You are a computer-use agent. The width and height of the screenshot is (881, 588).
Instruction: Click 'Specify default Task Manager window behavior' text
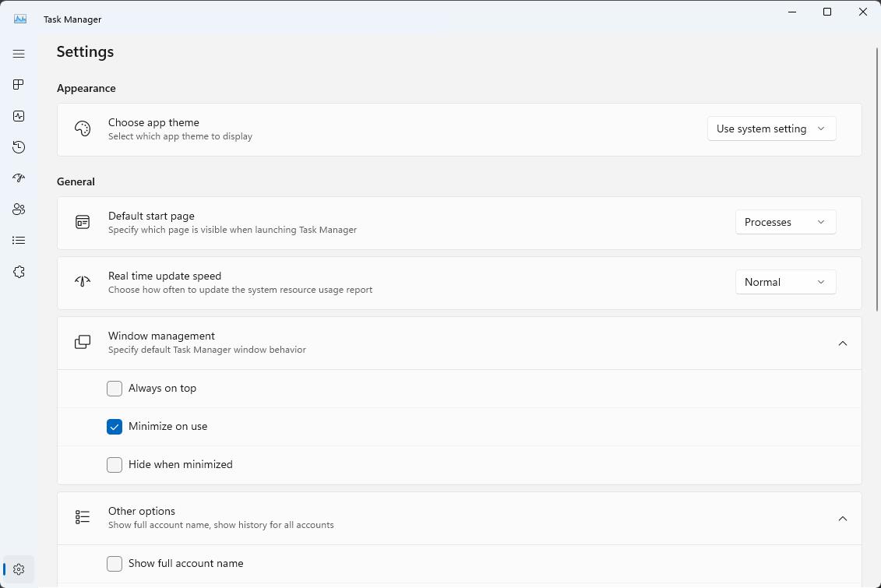[x=207, y=350]
